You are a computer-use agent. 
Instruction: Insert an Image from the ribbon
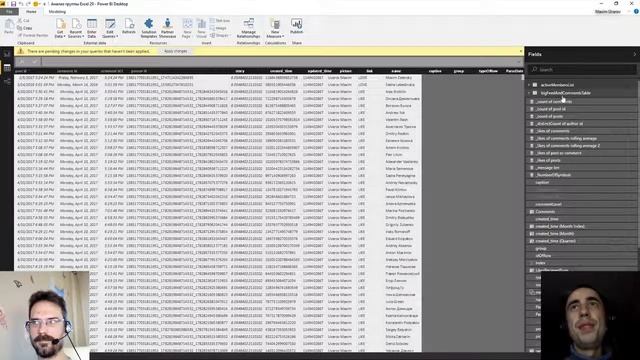218,28
